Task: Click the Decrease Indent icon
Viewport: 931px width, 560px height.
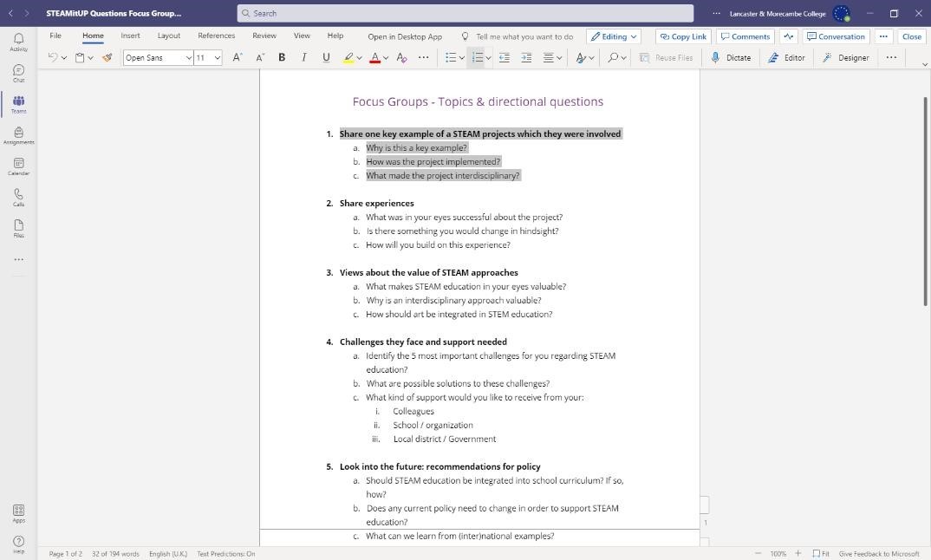Action: 505,58
